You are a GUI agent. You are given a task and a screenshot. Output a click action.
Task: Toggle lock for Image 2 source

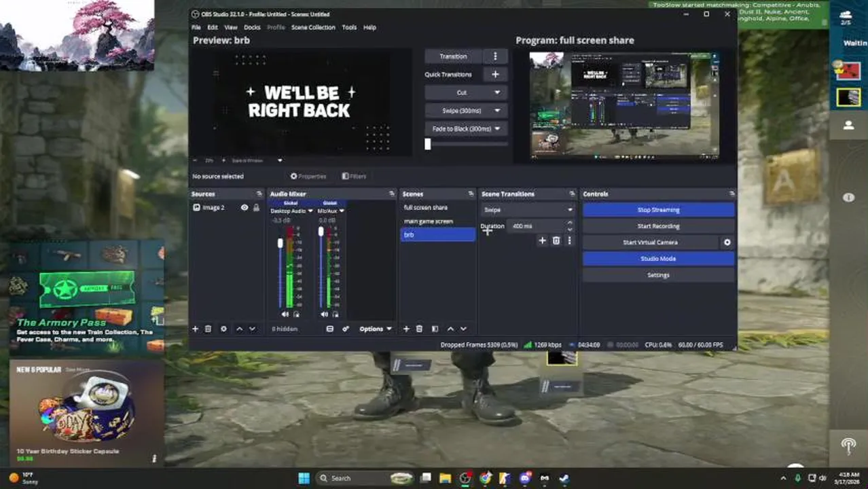click(x=256, y=207)
